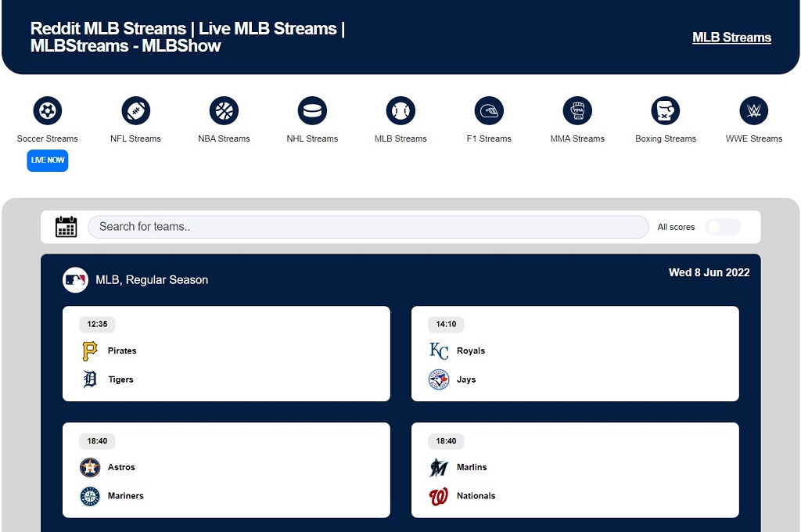Screen dimensions: 801x532
Task: Open the F1 Streams helmet icon
Action: (490, 110)
